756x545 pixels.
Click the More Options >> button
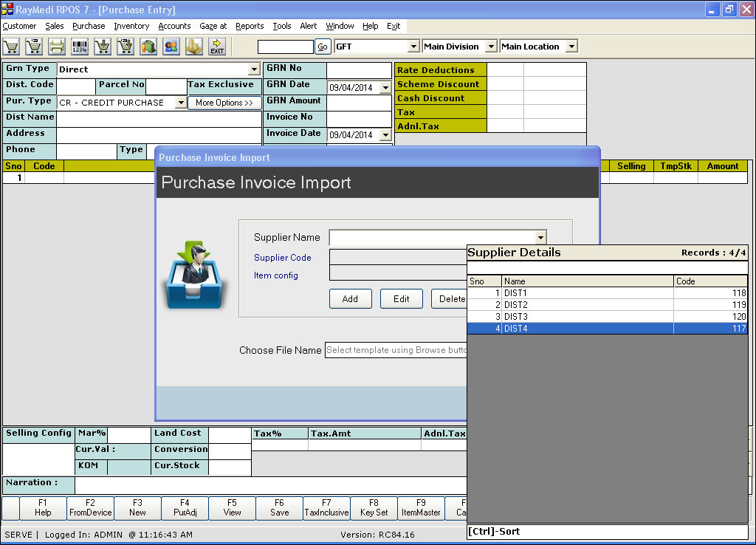[x=224, y=103]
